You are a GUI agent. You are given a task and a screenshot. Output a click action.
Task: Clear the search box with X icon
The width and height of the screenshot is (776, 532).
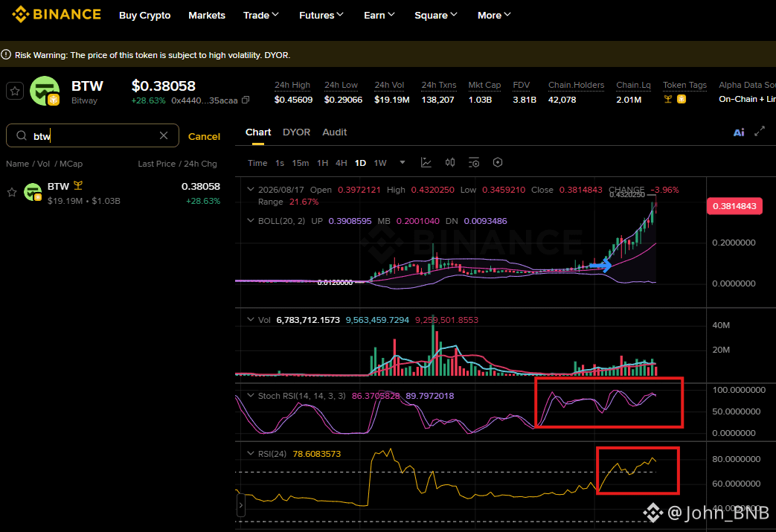click(x=164, y=135)
